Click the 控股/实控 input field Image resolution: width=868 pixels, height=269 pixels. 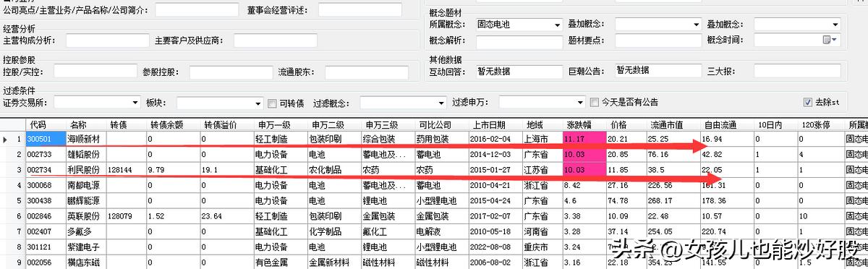[x=95, y=72]
